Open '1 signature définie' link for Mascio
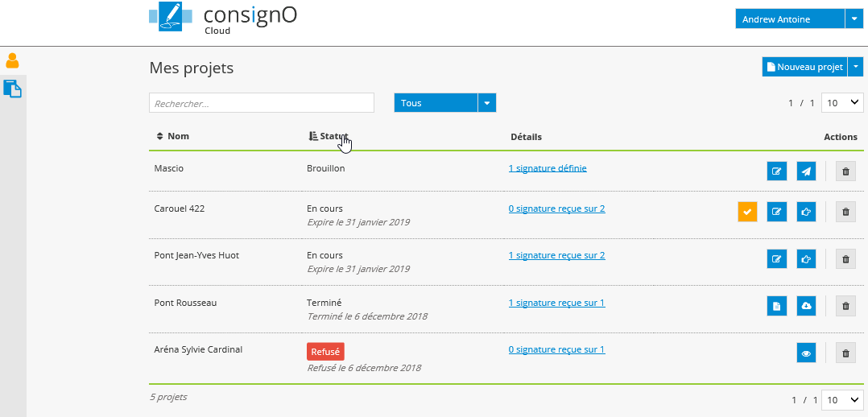The width and height of the screenshot is (868, 417). (x=548, y=168)
